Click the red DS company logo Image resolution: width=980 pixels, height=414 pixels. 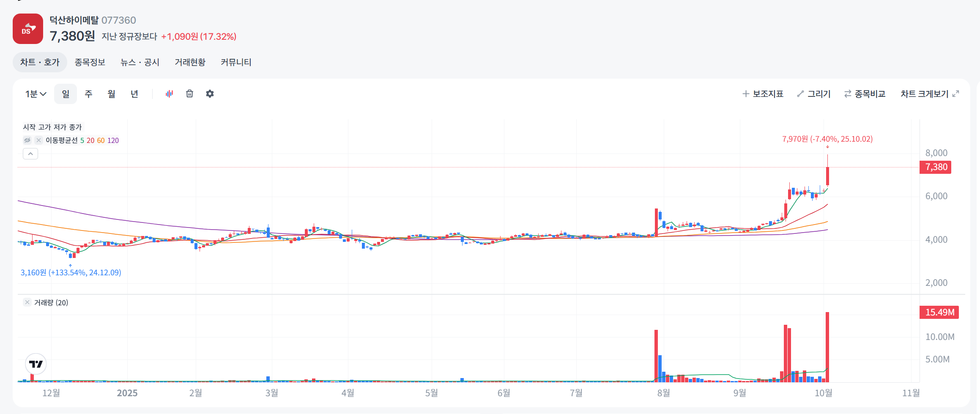point(28,29)
